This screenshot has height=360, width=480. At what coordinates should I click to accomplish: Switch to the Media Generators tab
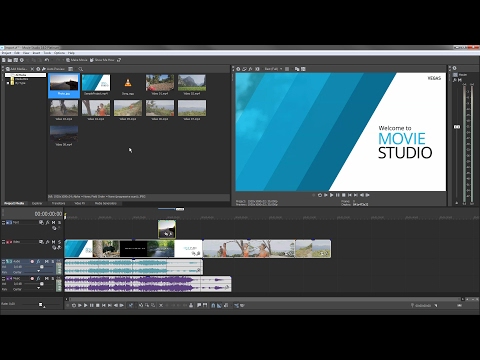pyautogui.click(x=106, y=203)
